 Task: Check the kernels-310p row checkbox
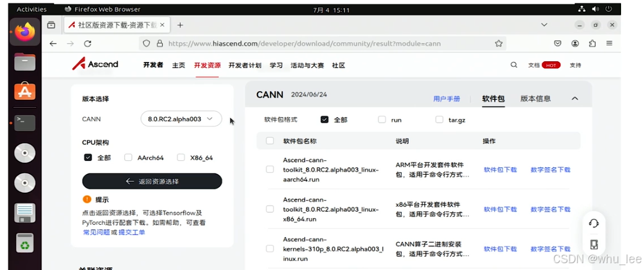pos(270,248)
